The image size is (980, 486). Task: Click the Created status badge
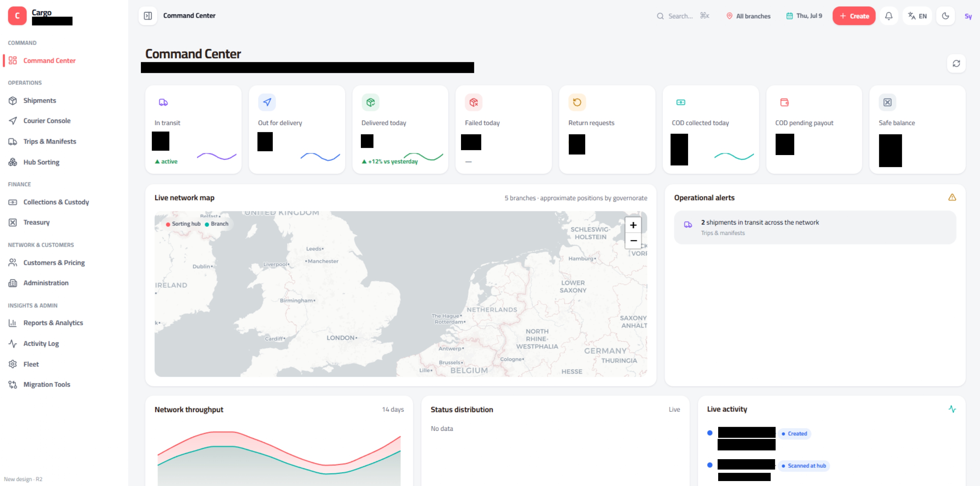point(794,434)
